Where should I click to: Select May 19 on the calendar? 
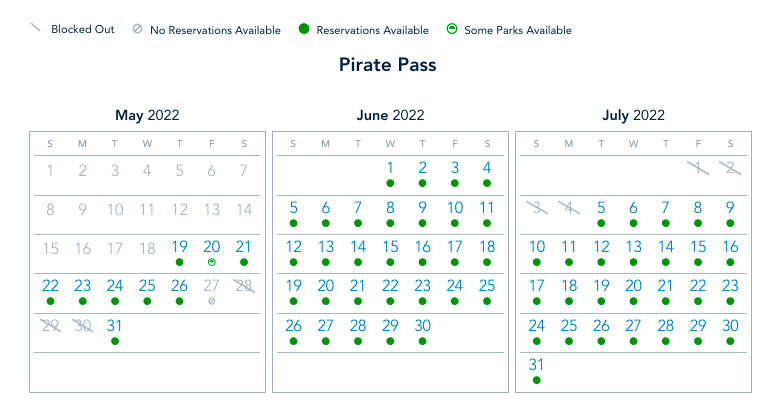tap(179, 247)
